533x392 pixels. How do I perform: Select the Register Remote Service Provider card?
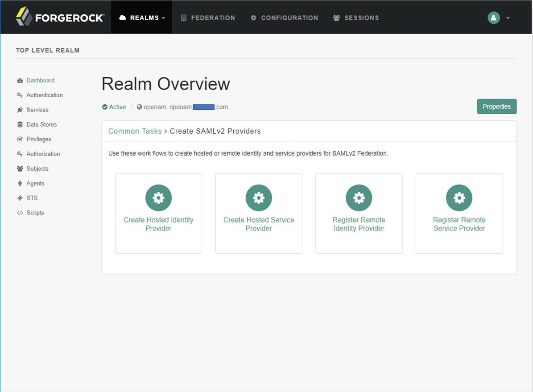pos(459,213)
